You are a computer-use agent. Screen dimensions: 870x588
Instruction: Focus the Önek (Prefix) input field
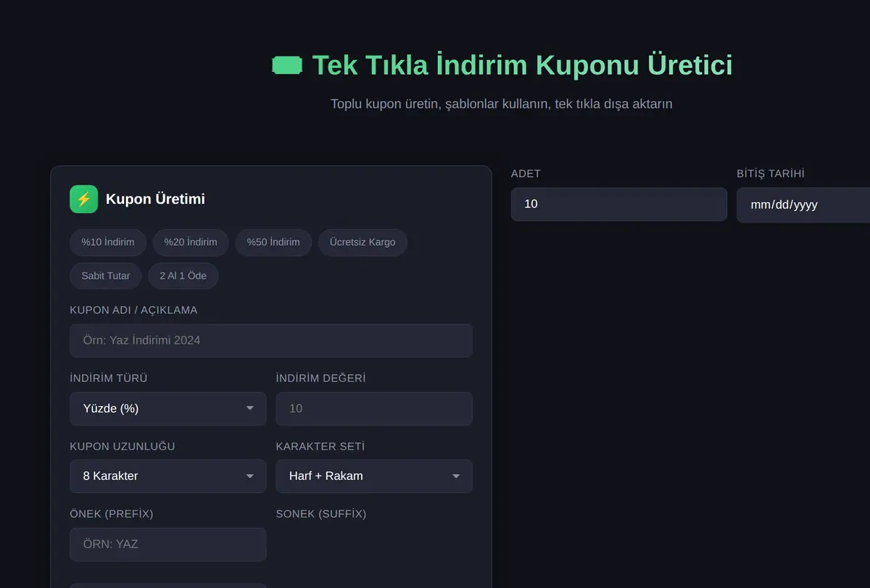point(168,544)
